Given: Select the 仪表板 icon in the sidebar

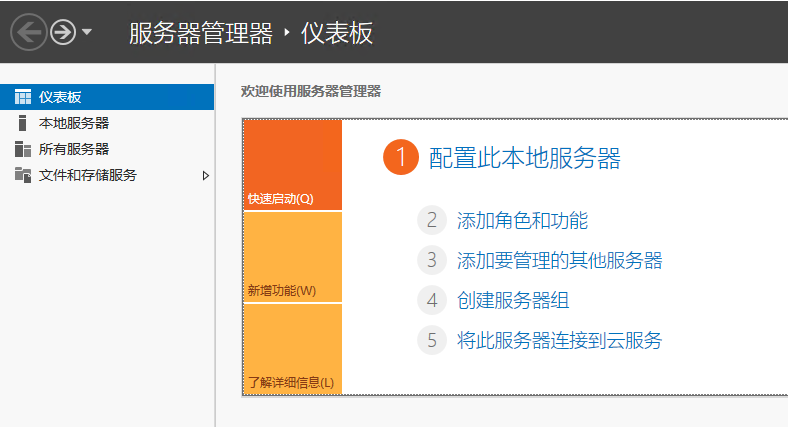Looking at the screenshot, I should (23, 97).
